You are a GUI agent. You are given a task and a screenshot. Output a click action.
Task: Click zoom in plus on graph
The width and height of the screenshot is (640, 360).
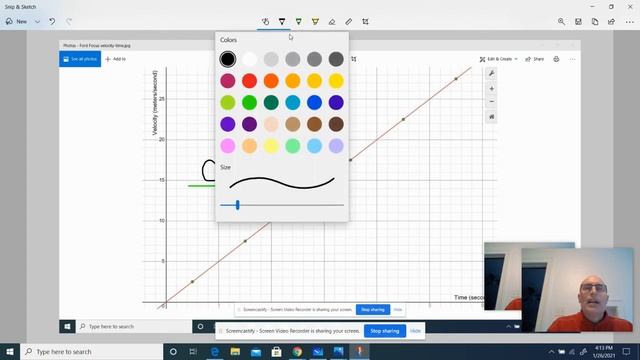tap(491, 89)
